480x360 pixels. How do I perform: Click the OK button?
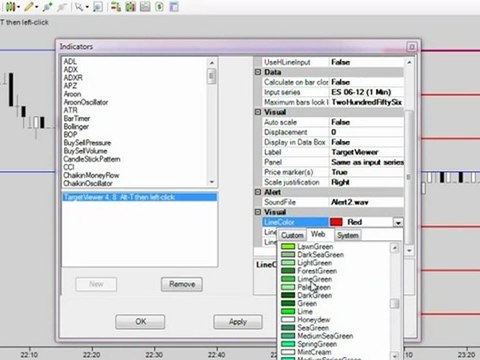click(x=140, y=322)
